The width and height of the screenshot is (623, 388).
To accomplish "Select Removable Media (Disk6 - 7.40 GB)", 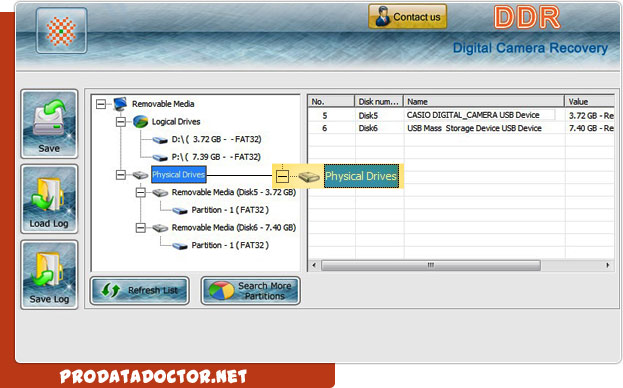I will click(x=234, y=228).
